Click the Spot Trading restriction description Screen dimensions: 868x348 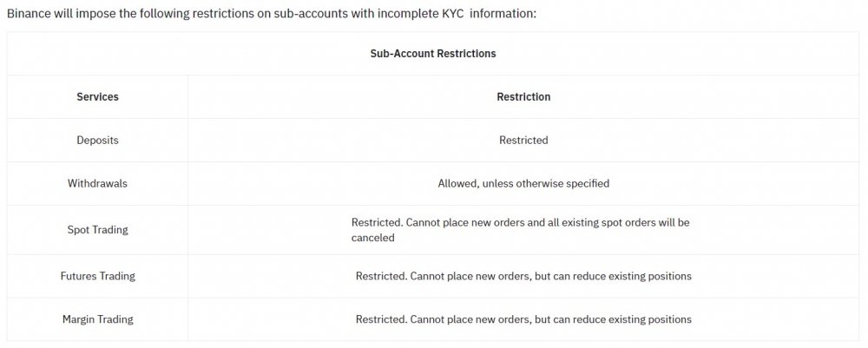tap(520, 230)
